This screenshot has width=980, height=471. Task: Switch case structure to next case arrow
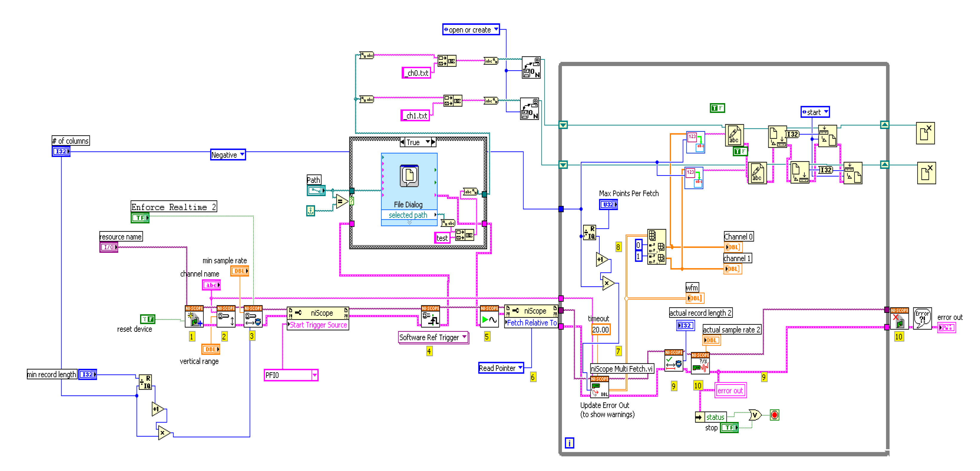(x=434, y=142)
